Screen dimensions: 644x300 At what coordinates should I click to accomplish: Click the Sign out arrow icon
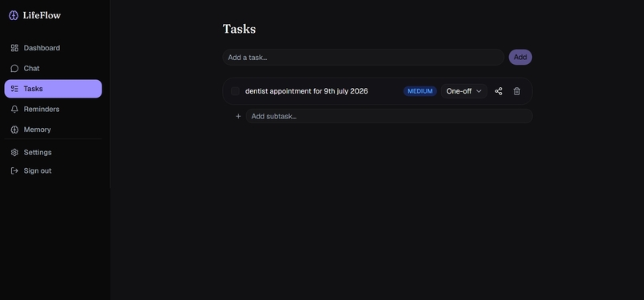(14, 171)
